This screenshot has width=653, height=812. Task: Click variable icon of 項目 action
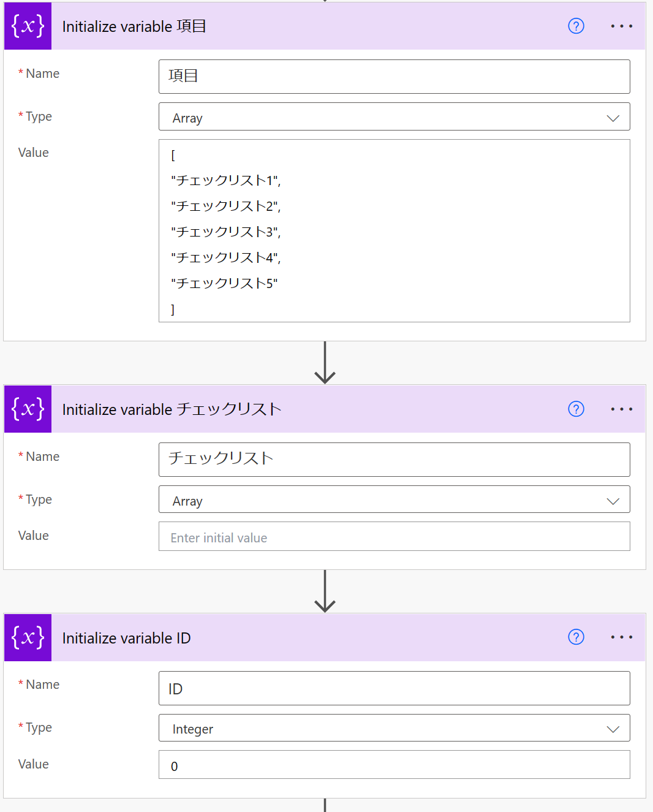point(28,26)
